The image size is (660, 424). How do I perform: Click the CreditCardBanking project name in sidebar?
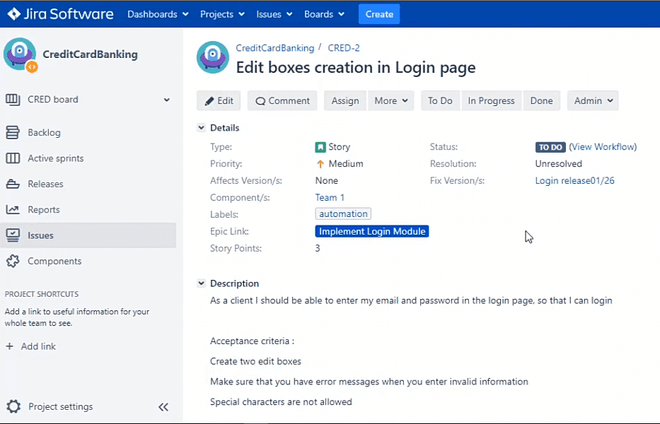coord(90,54)
